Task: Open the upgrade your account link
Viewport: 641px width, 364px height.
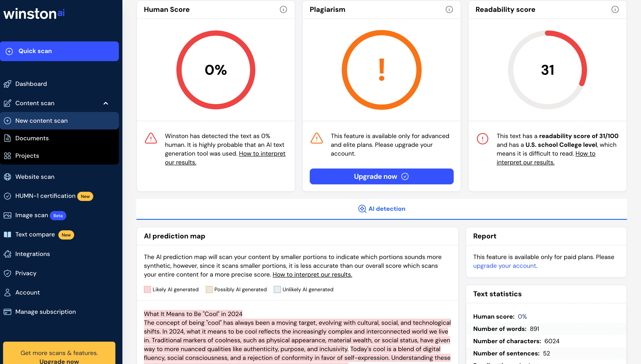Action: pos(504,266)
